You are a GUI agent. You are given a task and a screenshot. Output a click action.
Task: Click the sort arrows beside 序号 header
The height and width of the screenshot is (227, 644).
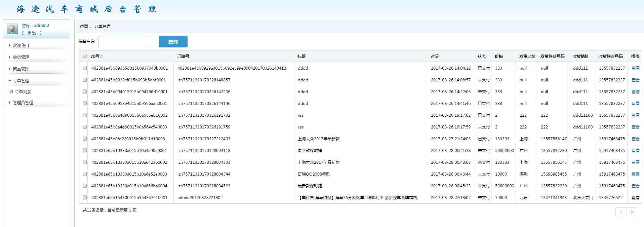(x=102, y=56)
